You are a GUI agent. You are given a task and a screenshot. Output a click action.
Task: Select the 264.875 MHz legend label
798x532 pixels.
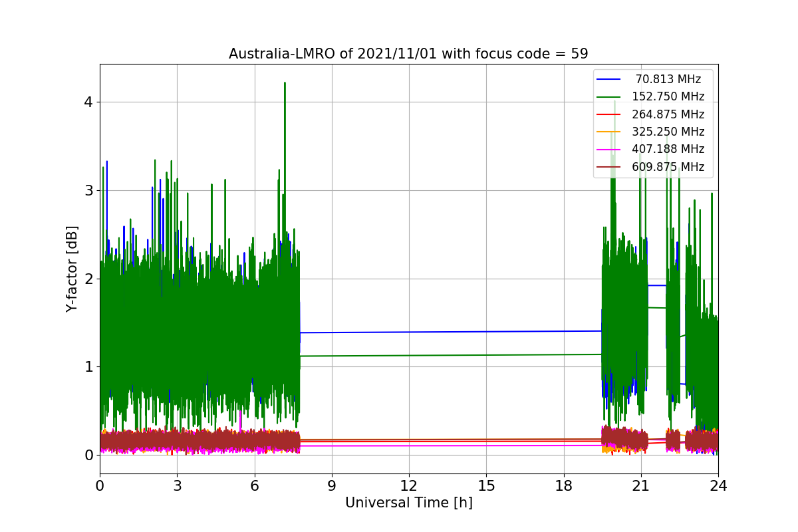click(x=668, y=114)
